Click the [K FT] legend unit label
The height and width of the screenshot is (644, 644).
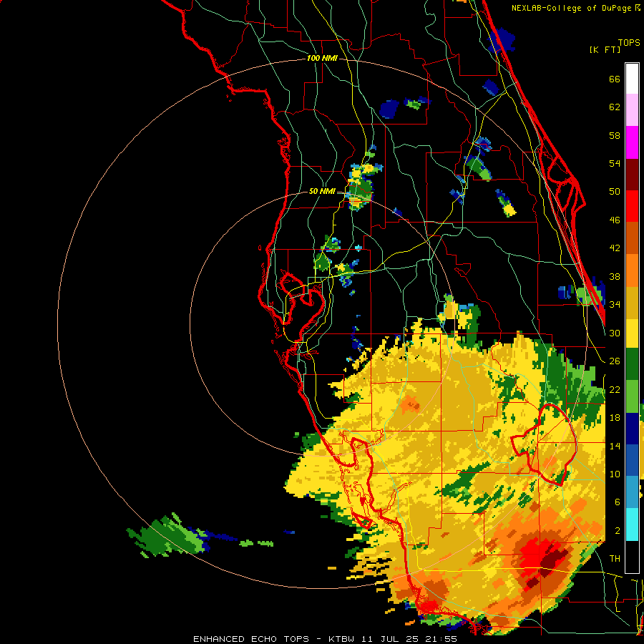(605, 50)
